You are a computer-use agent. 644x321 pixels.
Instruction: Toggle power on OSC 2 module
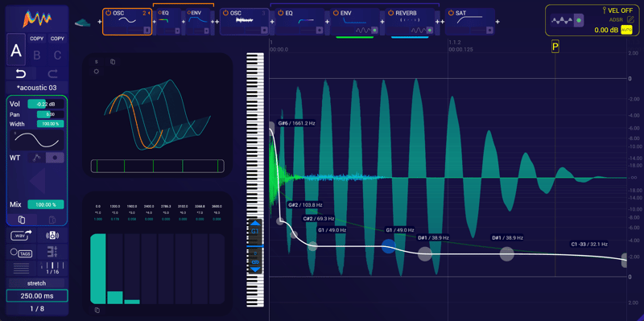pos(109,13)
